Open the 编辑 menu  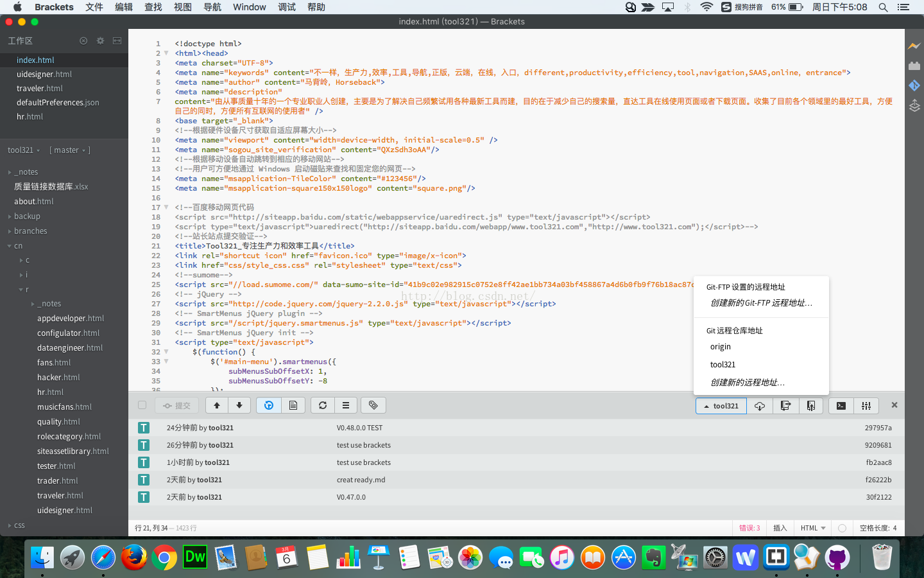[124, 7]
